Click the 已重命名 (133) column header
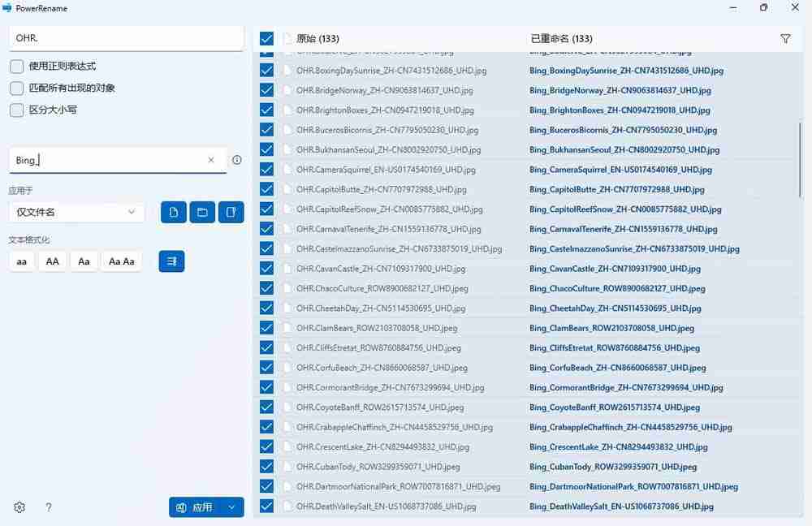The image size is (812, 526). 561,39
